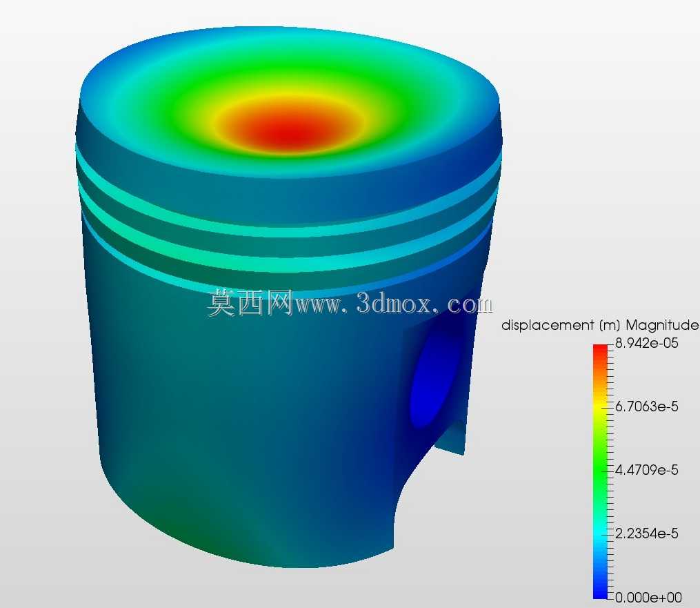This screenshot has height=608, width=700.
Task: Click the displacement (m) Magnitude legend title
Action: pyautogui.click(x=600, y=325)
